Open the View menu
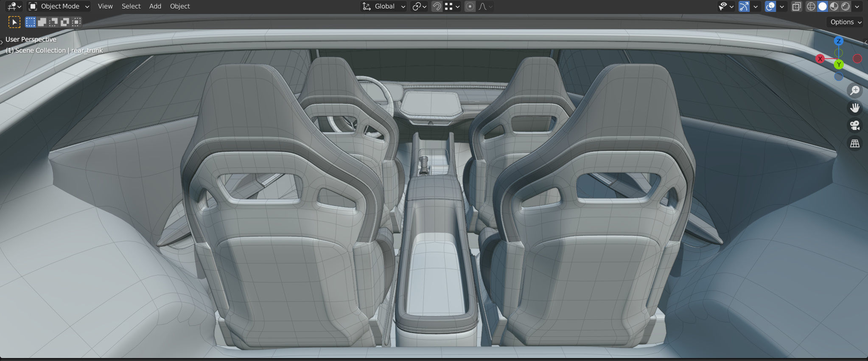868x361 pixels. coord(105,6)
